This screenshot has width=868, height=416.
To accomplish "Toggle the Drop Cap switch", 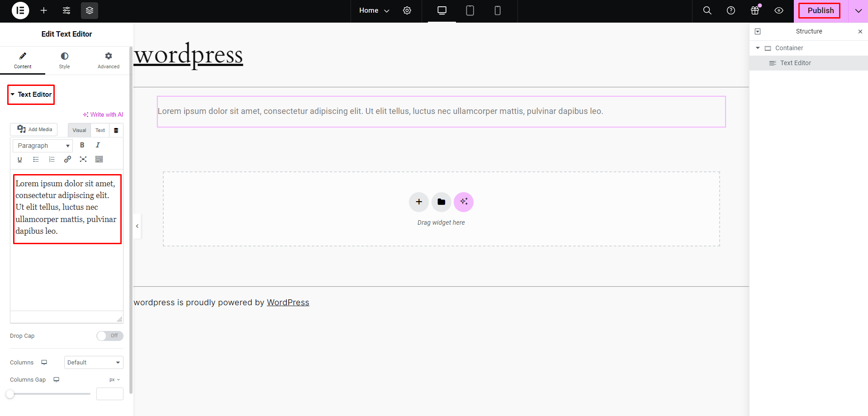I will point(109,336).
